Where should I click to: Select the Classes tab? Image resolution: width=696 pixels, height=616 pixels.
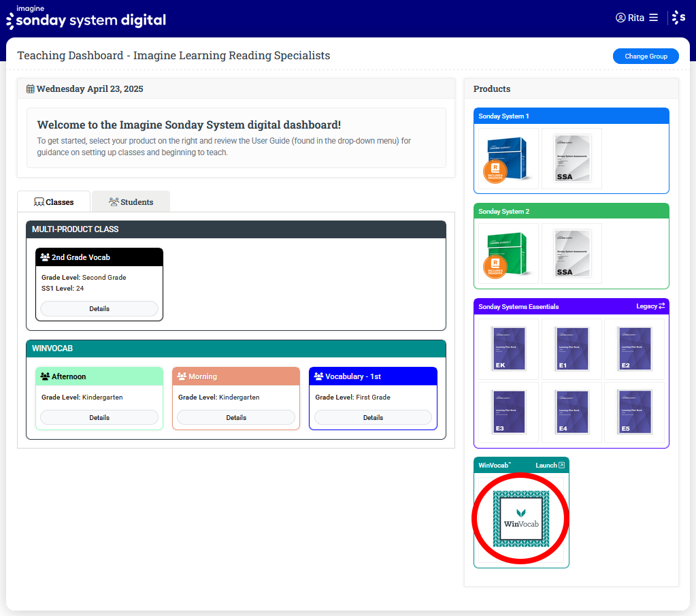pyautogui.click(x=54, y=202)
